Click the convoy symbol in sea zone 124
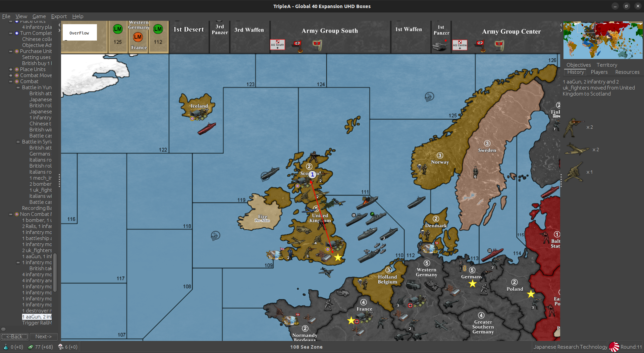The image size is (644, 353). [429, 97]
